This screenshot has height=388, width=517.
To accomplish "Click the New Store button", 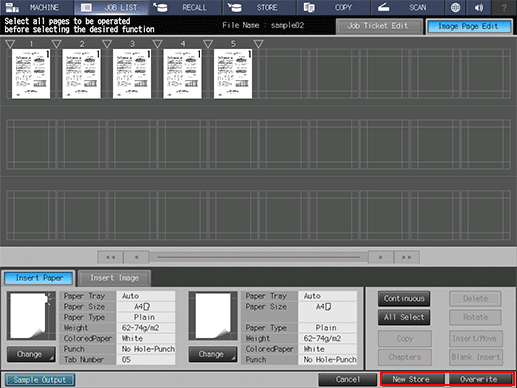I will pyautogui.click(x=412, y=379).
